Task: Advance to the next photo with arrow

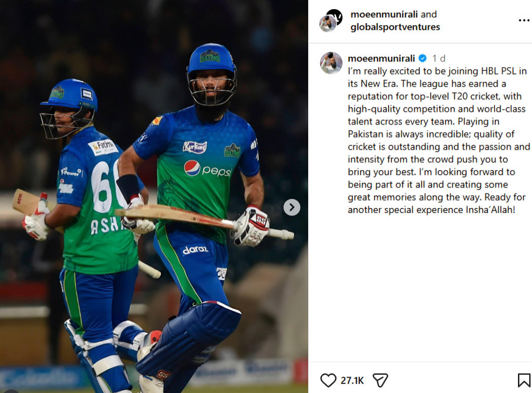Action: click(x=292, y=207)
